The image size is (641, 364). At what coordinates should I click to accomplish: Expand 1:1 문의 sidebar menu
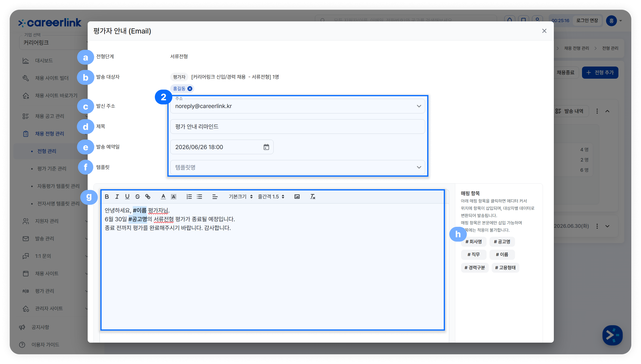click(43, 256)
